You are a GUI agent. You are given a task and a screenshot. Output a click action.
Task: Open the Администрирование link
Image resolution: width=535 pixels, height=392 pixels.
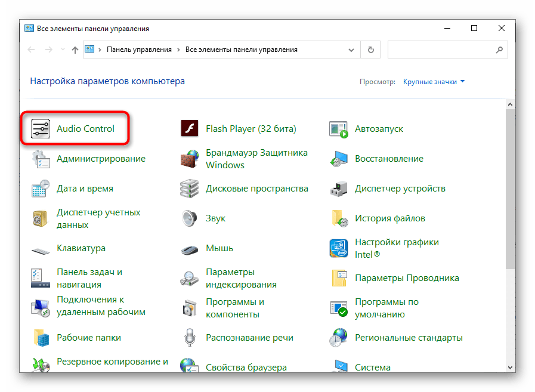pyautogui.click(x=101, y=159)
